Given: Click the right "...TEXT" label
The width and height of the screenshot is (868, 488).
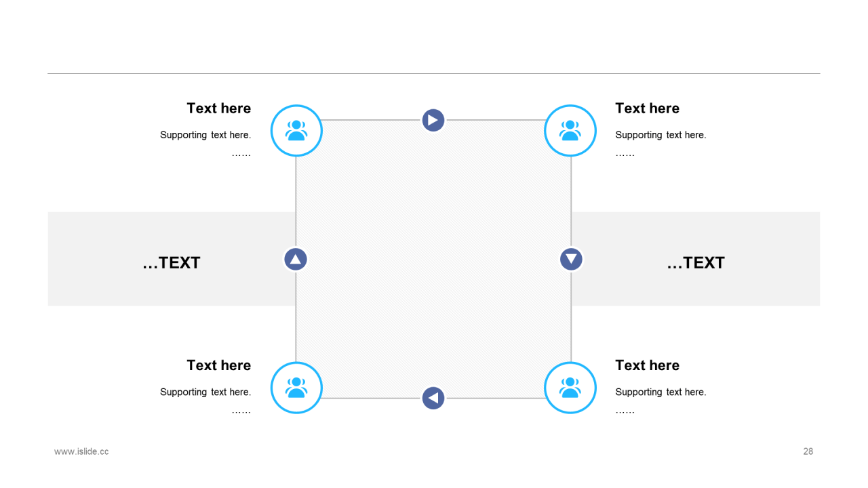Looking at the screenshot, I should tap(696, 263).
